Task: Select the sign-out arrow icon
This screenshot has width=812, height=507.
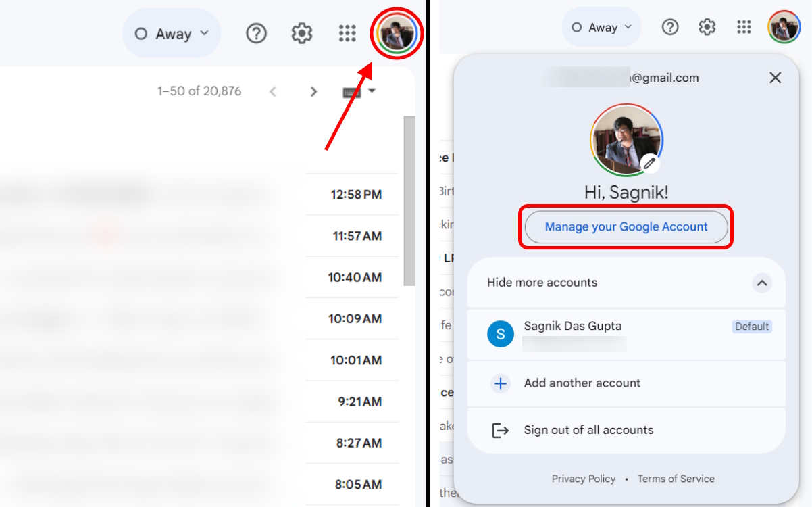Action: pos(500,430)
